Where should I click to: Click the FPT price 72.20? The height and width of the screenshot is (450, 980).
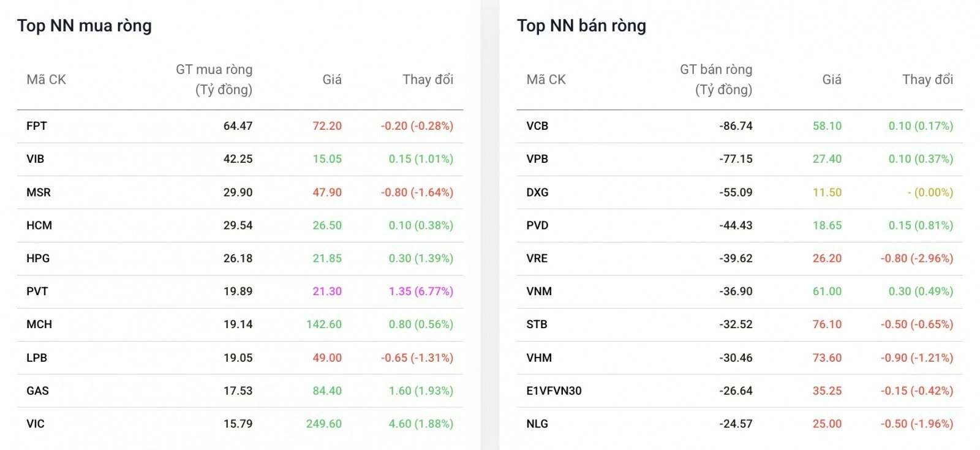[327, 126]
